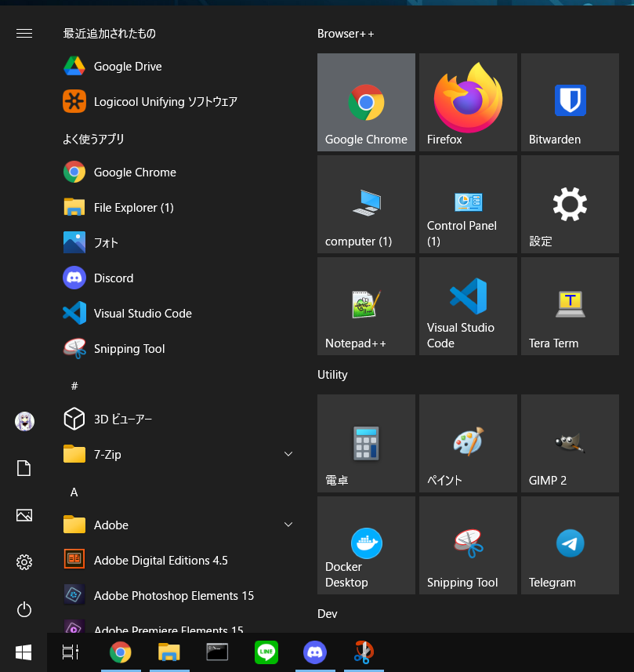Select the Browser++ group heading
The width and height of the screenshot is (634, 672).
(346, 34)
